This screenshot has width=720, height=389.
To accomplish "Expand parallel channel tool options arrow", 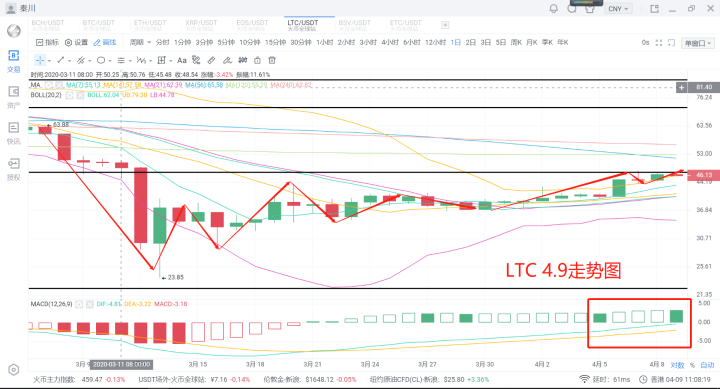I will click(x=90, y=61).
